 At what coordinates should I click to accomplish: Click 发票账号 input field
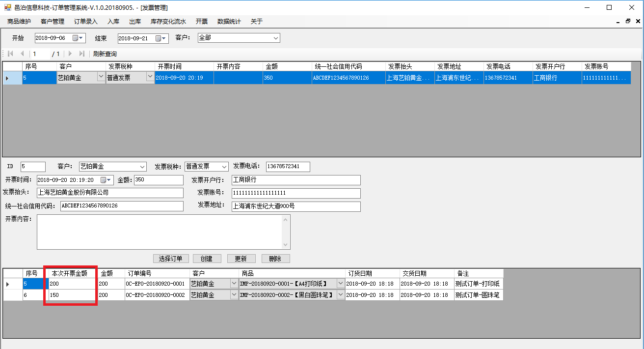[x=296, y=193]
